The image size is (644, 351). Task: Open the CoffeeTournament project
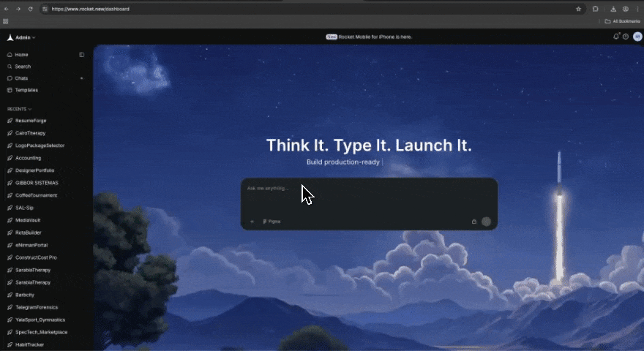(x=36, y=195)
